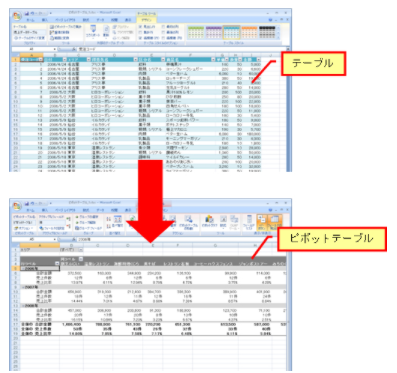The width and height of the screenshot is (397, 373).
Task: Switch to ページレイアウト tab in top window
Action: pyautogui.click(x=65, y=20)
